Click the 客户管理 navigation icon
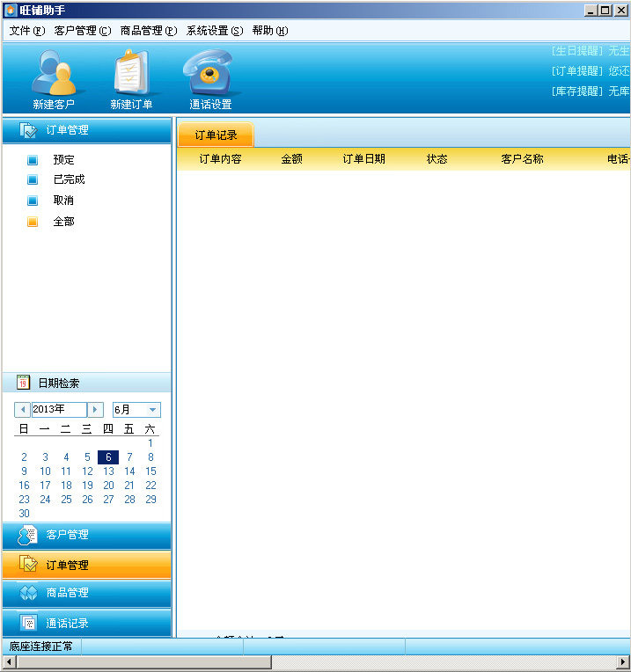The width and height of the screenshot is (631, 672). coord(27,536)
